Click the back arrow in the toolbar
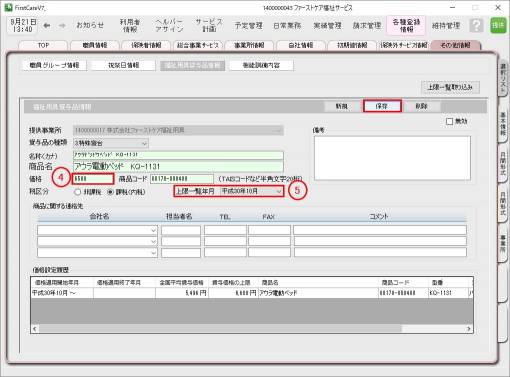The image size is (510, 377). pyautogui.click(x=47, y=26)
